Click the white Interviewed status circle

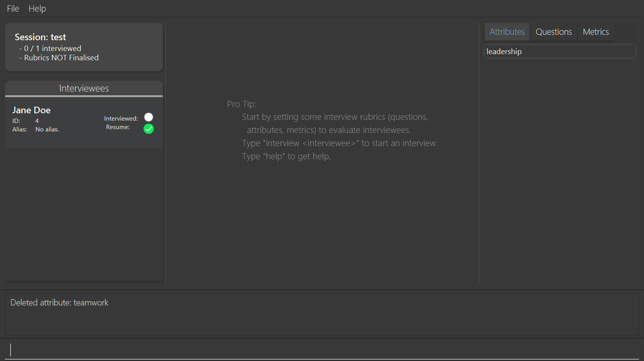click(x=149, y=117)
